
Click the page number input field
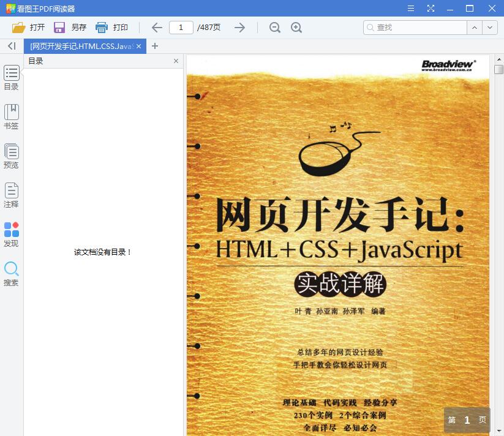click(x=181, y=27)
